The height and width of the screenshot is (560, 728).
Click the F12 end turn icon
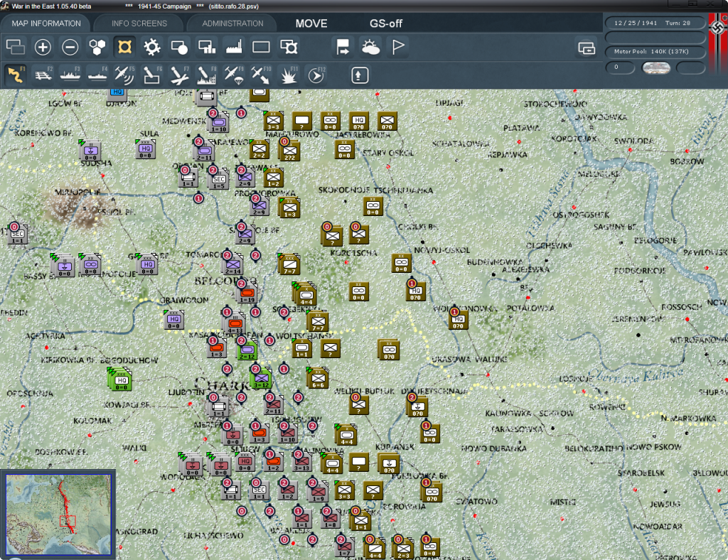(x=316, y=75)
